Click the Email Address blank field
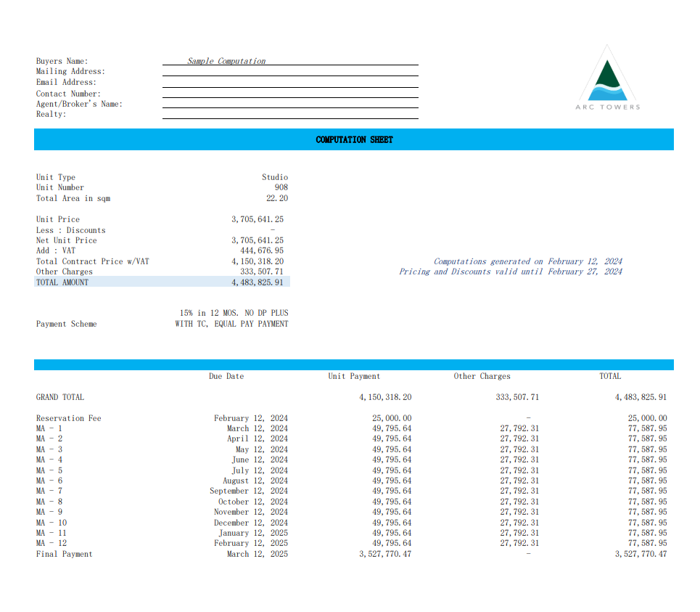The width and height of the screenshot is (700, 612). (290, 83)
